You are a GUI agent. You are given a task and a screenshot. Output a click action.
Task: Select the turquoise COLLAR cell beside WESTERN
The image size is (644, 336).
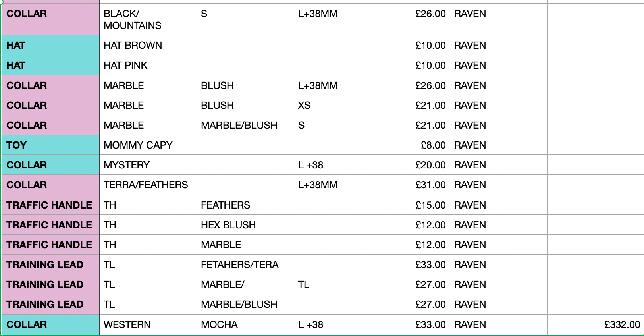(51, 324)
